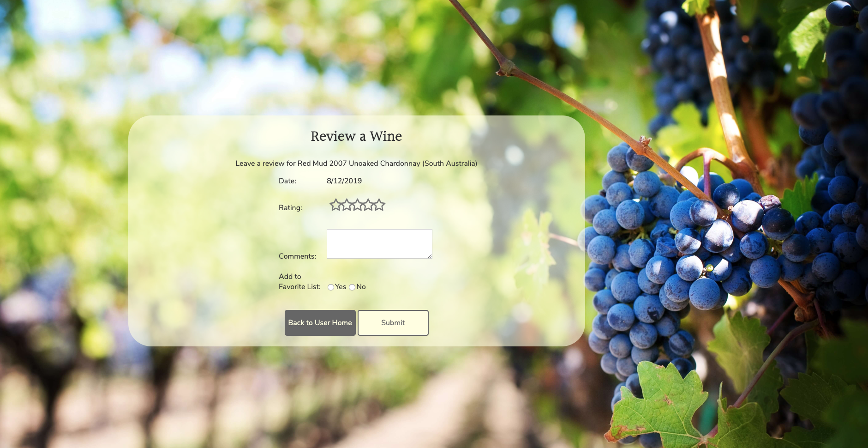Go Back to User Home
Viewport: 868px width, 448px height.
click(320, 323)
